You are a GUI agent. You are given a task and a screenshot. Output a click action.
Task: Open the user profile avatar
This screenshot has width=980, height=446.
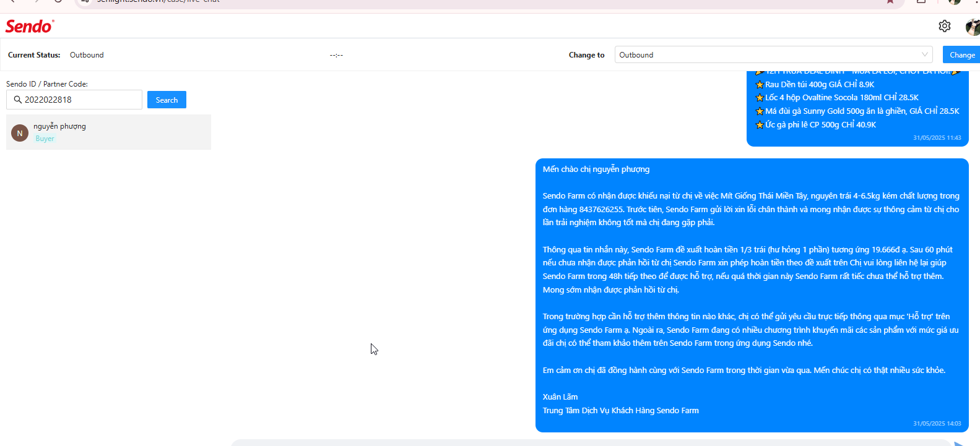coord(973,27)
